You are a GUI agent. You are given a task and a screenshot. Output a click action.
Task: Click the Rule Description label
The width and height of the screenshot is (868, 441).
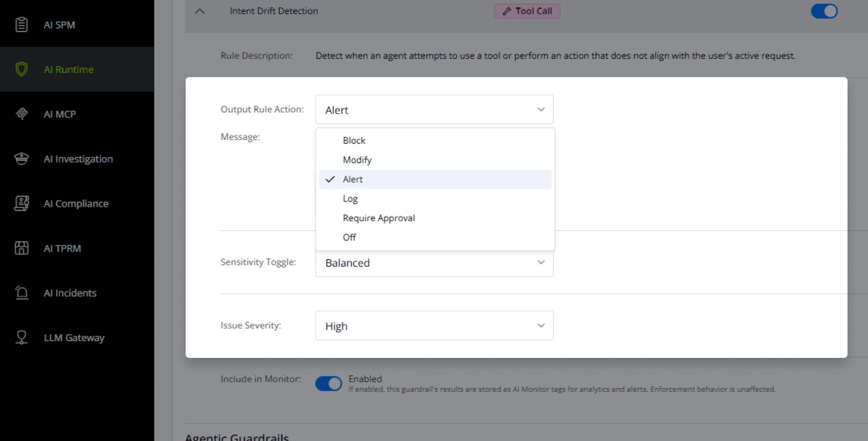click(256, 56)
